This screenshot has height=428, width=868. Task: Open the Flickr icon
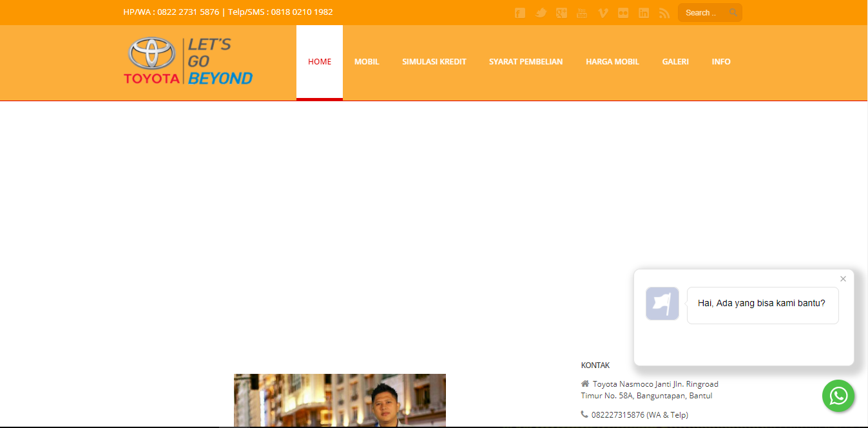point(623,13)
